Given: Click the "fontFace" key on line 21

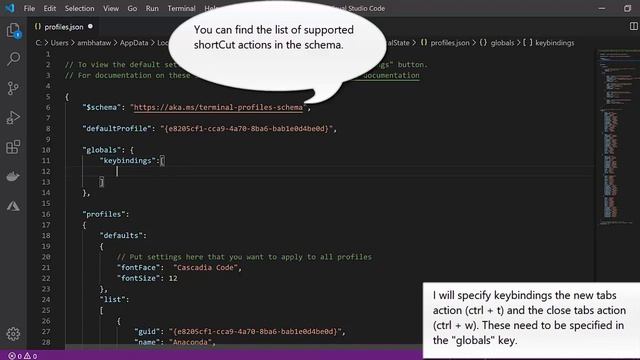Looking at the screenshot, I should [x=138, y=267].
